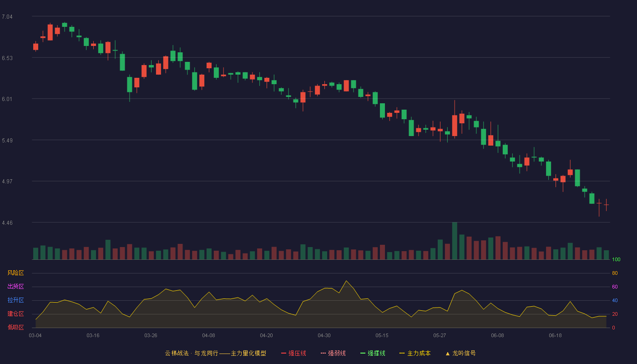
Task: Click the 出货区 zone label
Action: [x=15, y=287]
